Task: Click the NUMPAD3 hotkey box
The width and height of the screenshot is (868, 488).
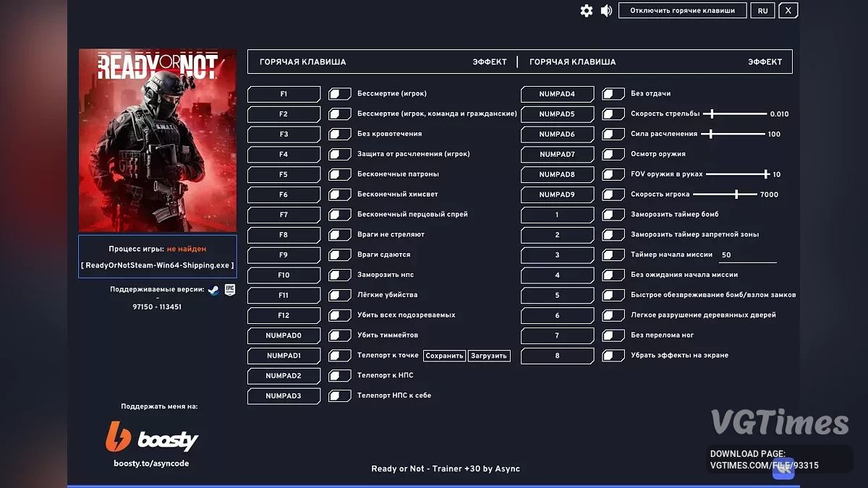Action: click(284, 396)
